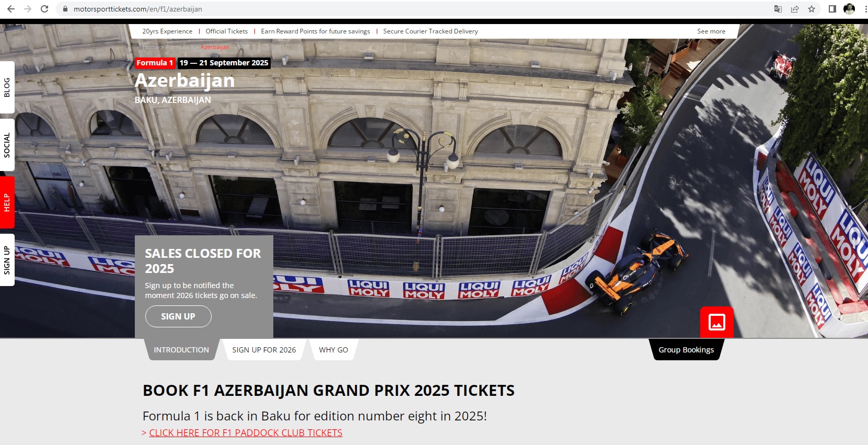Open the BLOG side tab
This screenshot has width=868, height=445.
7,87
